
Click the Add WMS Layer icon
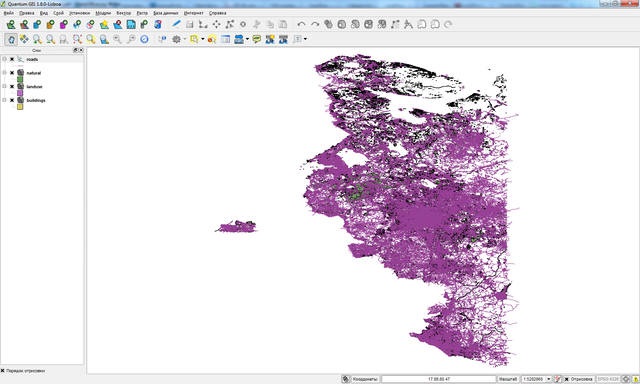coord(77,24)
